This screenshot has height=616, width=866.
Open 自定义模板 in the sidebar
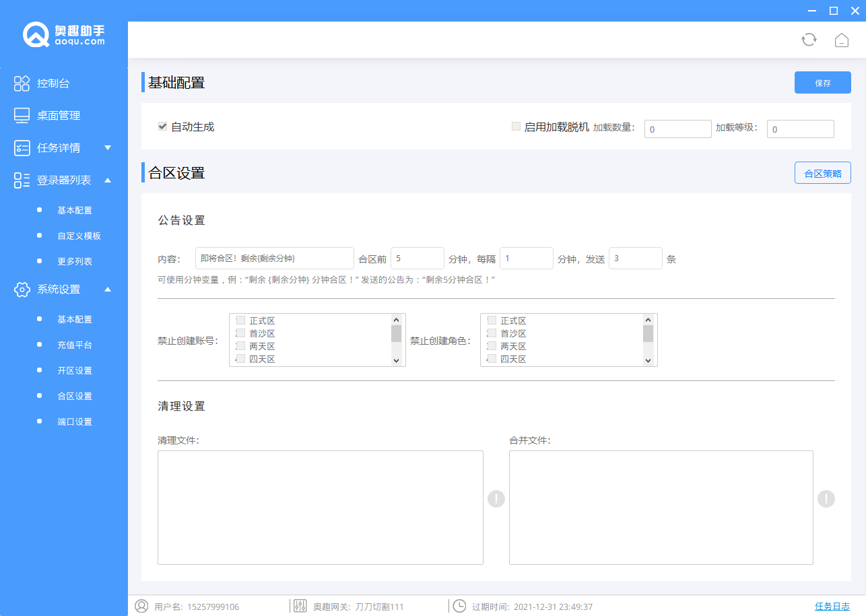pyautogui.click(x=79, y=236)
